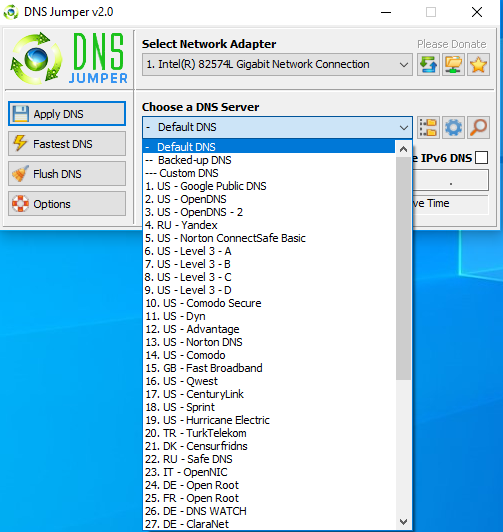Viewport: 503px width, 532px height.
Task: Select US - Level 3 - B
Action: (269, 264)
